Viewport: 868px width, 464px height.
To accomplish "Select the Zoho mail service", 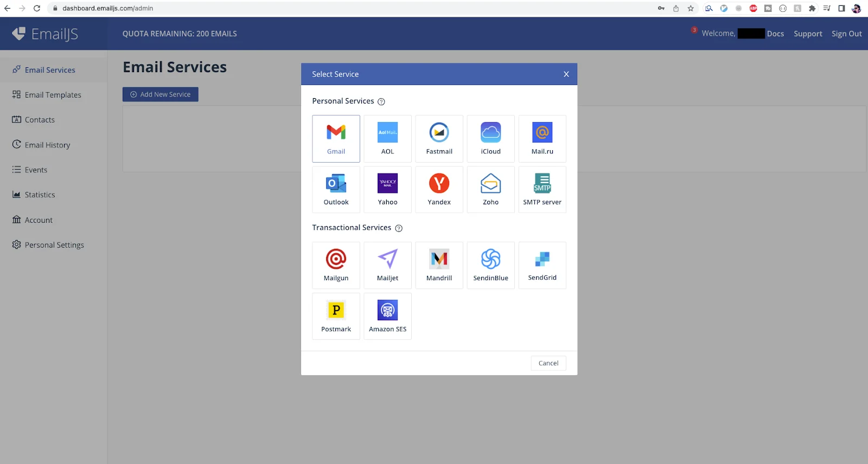I will click(x=490, y=190).
